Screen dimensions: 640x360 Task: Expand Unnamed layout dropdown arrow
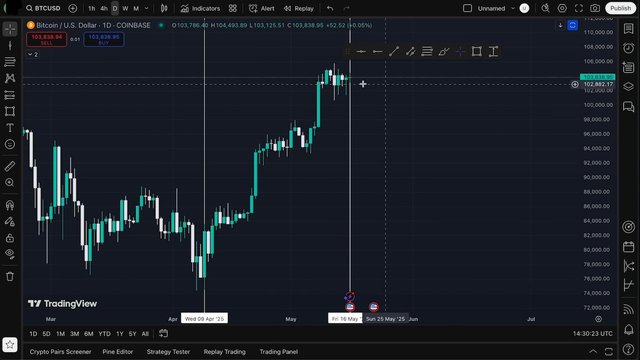pos(513,8)
